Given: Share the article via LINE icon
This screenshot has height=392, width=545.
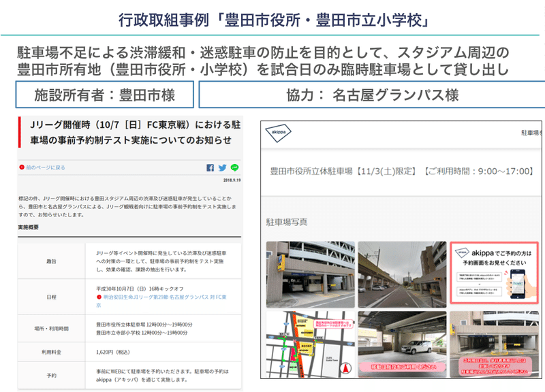Looking at the screenshot, I should 235,167.
